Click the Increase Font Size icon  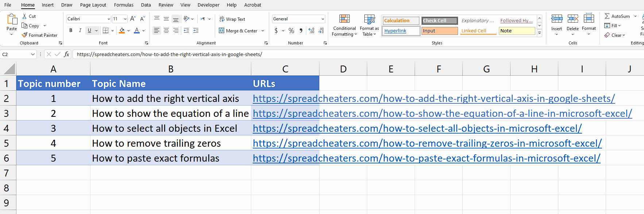click(x=133, y=19)
